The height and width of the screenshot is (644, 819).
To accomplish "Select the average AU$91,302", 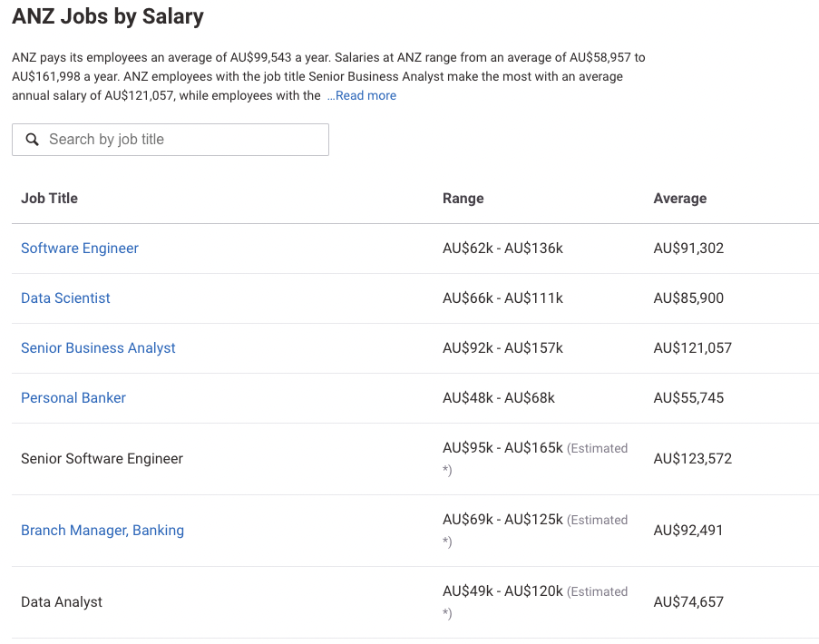I will 689,249.
